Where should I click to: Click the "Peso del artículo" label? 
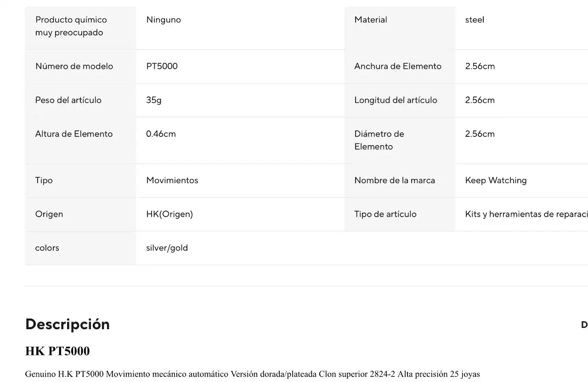click(68, 100)
